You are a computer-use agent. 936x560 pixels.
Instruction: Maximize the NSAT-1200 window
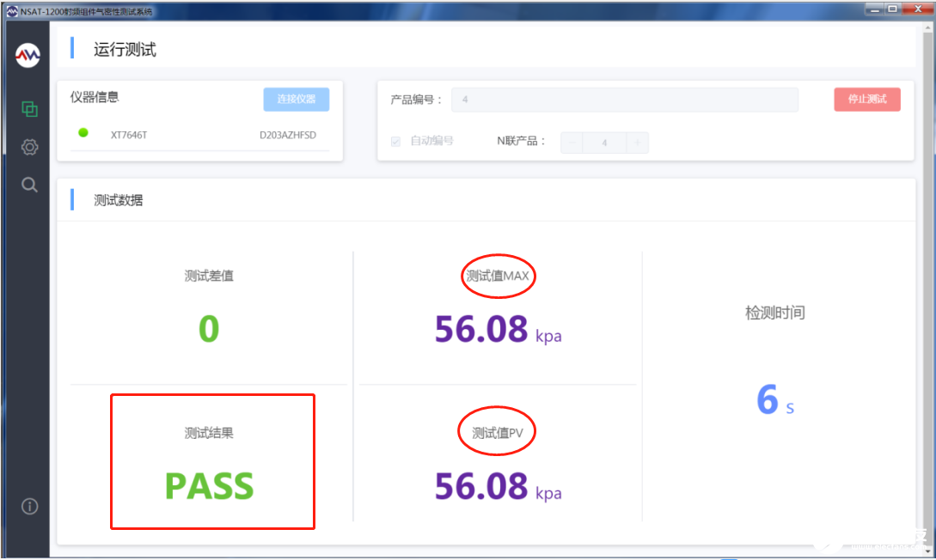[890, 9]
